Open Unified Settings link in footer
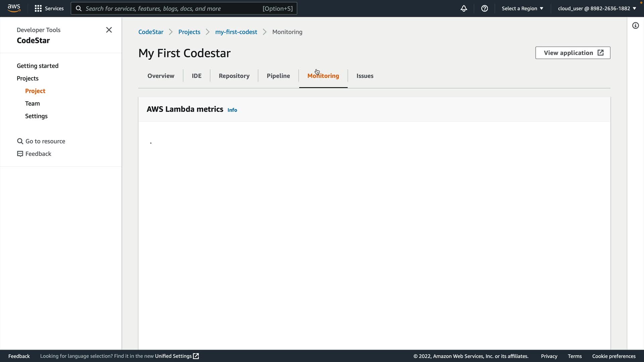 tap(177, 356)
